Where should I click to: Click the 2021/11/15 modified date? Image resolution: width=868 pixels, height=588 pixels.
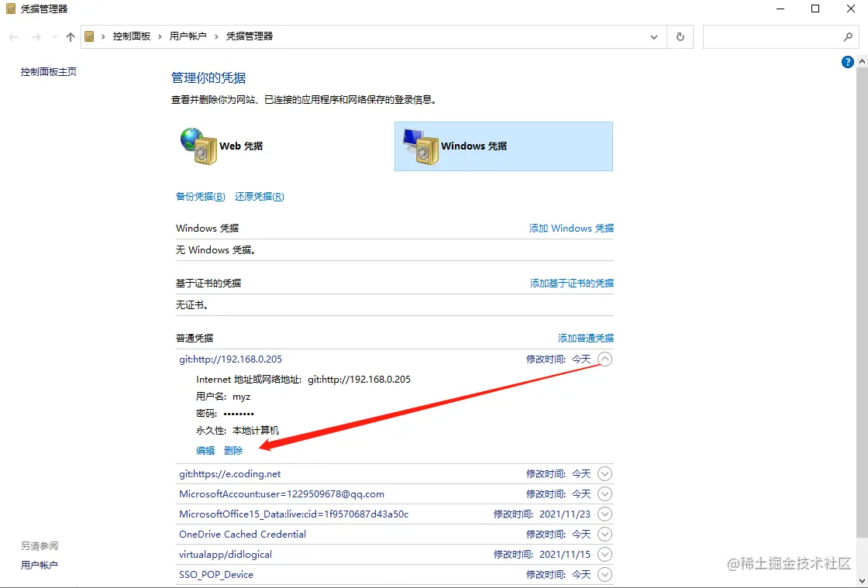[x=565, y=554]
